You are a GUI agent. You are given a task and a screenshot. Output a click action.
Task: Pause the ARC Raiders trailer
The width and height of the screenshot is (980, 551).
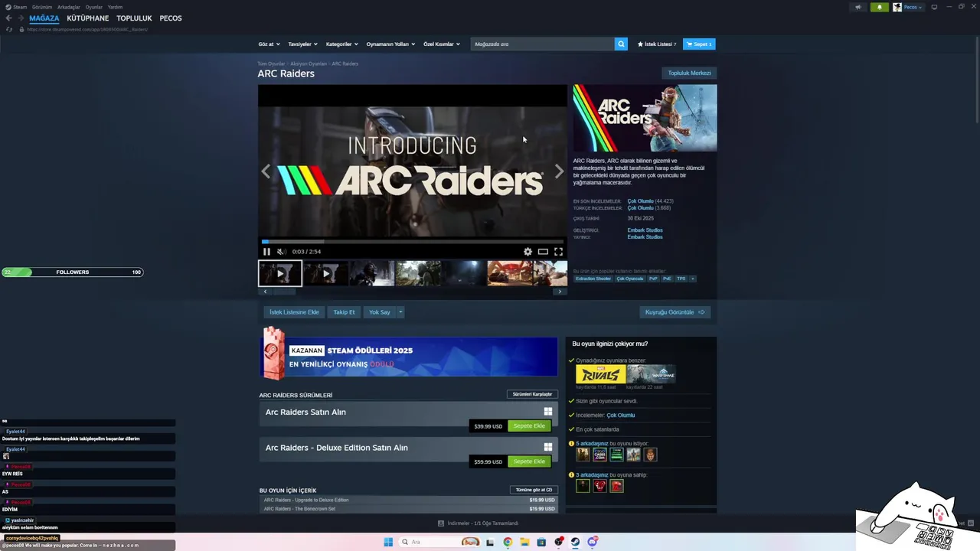(266, 252)
